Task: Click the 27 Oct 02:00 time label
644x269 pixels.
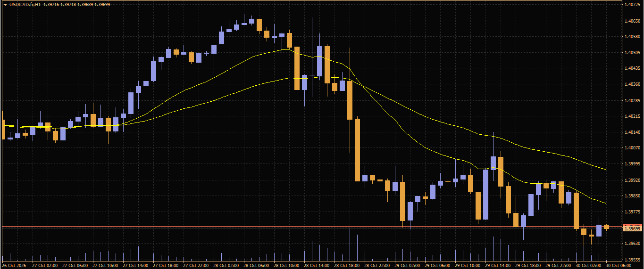Action: coord(45,266)
